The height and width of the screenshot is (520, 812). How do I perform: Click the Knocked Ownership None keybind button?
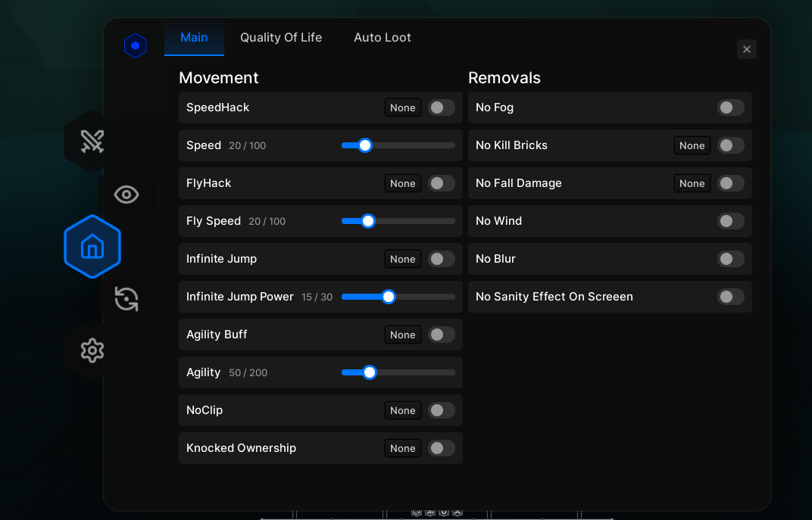point(402,448)
